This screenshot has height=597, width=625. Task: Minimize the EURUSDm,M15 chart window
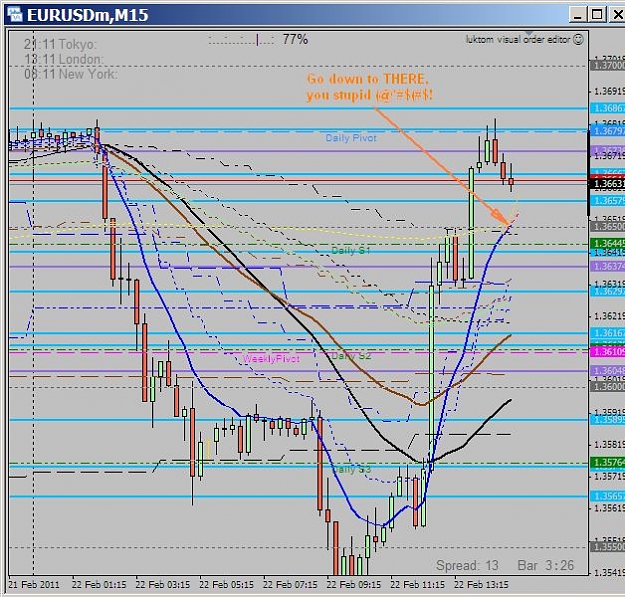[x=578, y=15]
